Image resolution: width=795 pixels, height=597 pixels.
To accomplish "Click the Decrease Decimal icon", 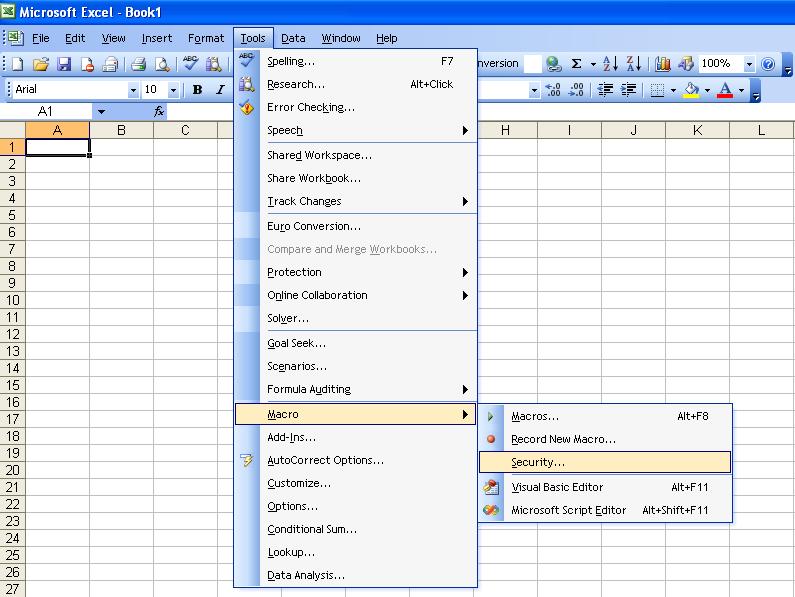I will [576, 90].
